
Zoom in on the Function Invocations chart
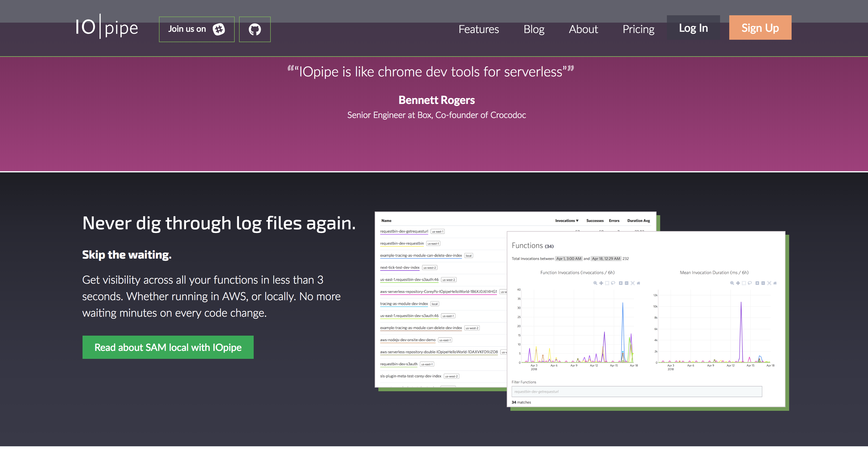[621, 283]
